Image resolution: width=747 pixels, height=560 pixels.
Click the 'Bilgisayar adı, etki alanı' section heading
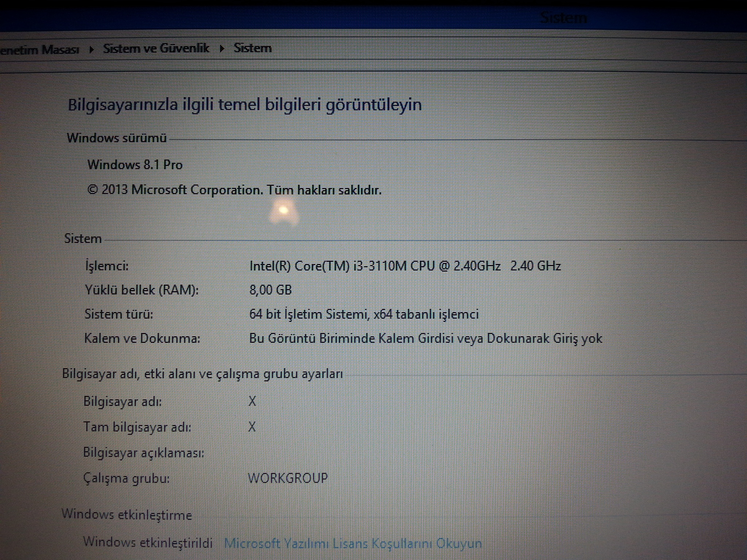[202, 374]
